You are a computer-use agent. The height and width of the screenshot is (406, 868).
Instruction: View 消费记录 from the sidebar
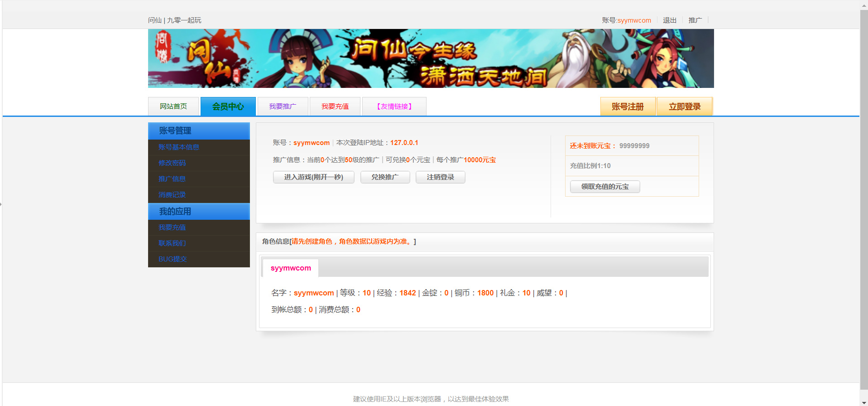point(172,195)
